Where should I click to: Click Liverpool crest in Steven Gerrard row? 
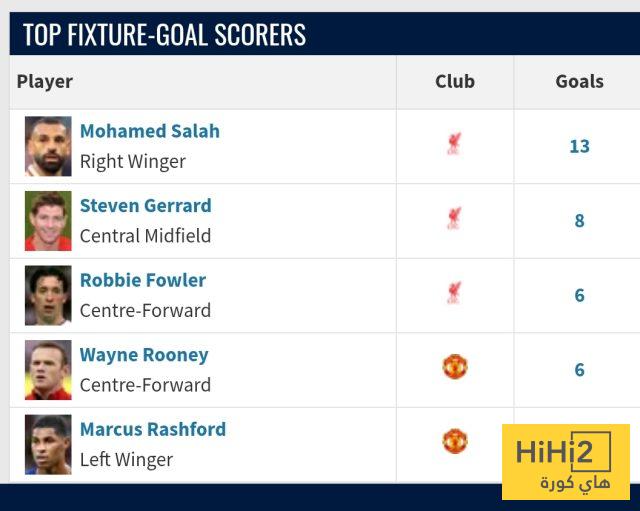tap(454, 220)
